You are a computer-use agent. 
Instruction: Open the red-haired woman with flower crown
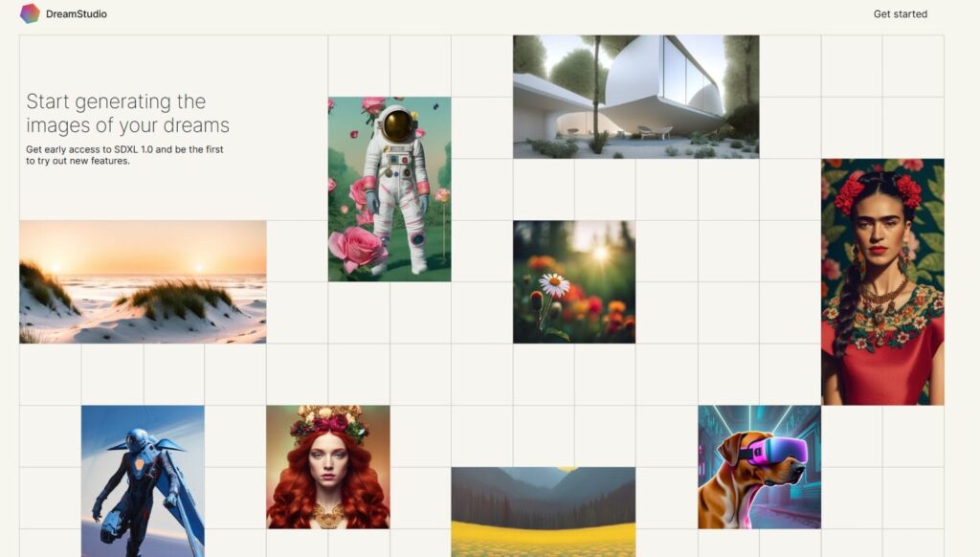point(328,467)
